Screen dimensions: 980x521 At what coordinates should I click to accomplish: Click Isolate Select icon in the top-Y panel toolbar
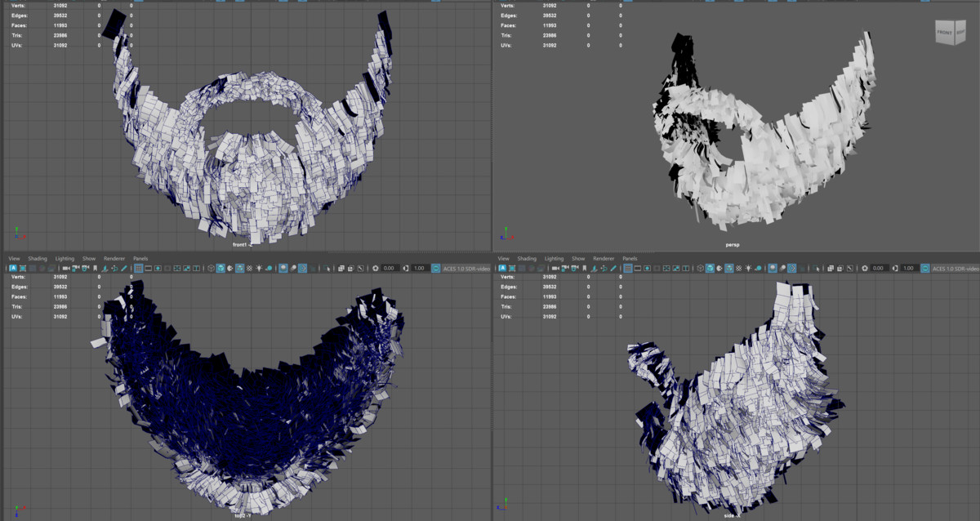click(x=326, y=268)
